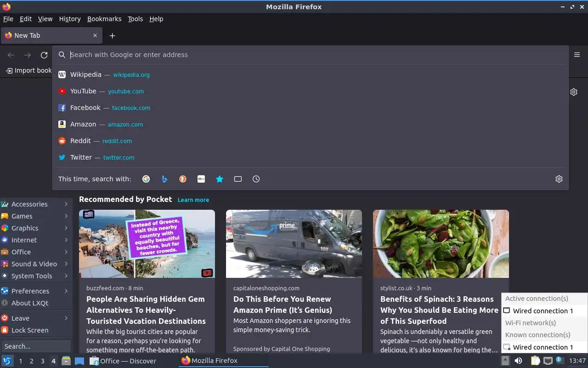Viewport: 588px width, 368px height.
Task: Open the network connection tray icon
Action: point(548,361)
